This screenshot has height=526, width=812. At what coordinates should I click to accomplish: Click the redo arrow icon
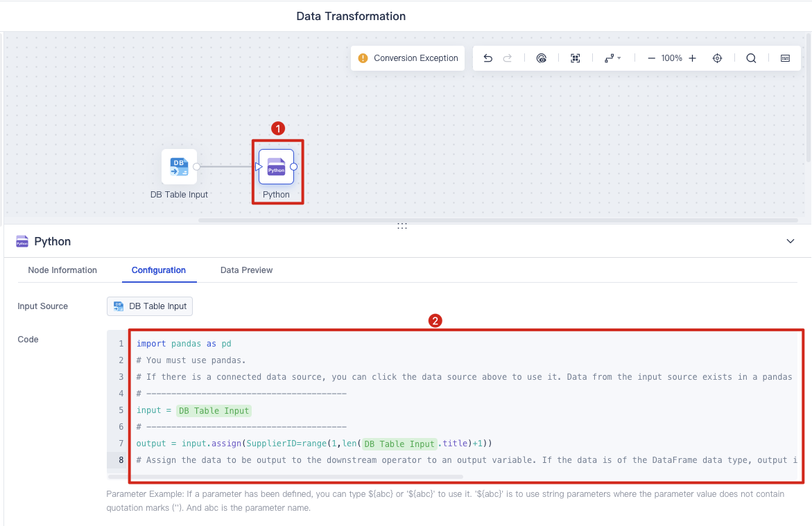click(x=508, y=58)
